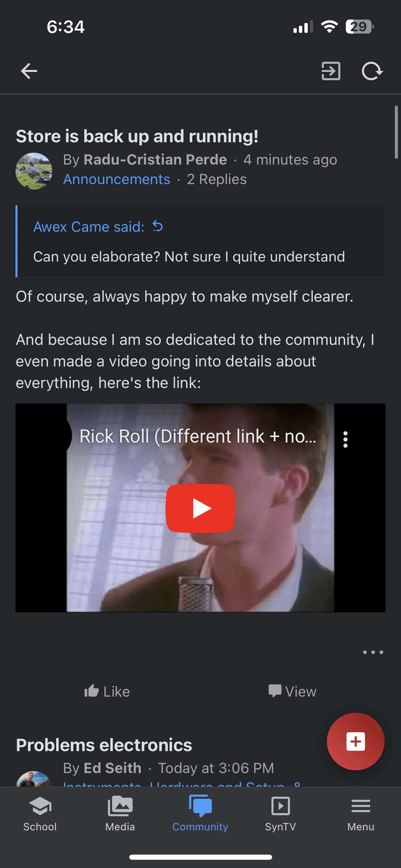The image size is (401, 868).
Task: Open the hamburger Menu tab
Action: 361,813
